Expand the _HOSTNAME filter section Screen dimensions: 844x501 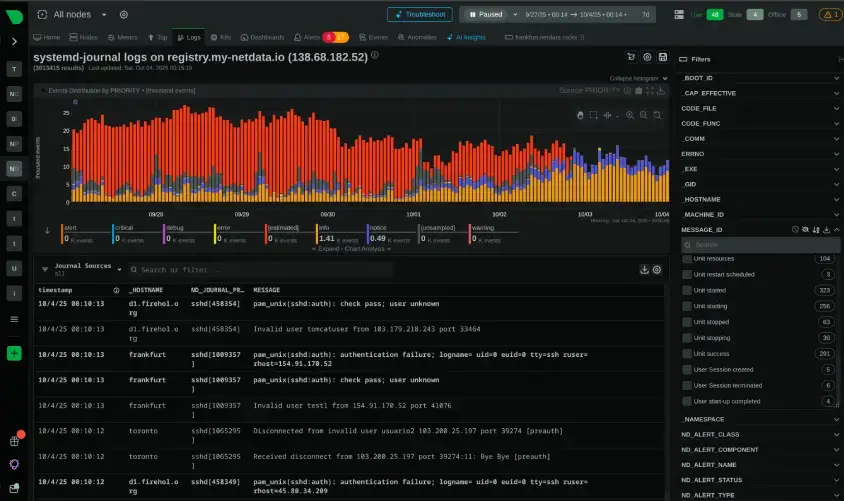pos(759,200)
